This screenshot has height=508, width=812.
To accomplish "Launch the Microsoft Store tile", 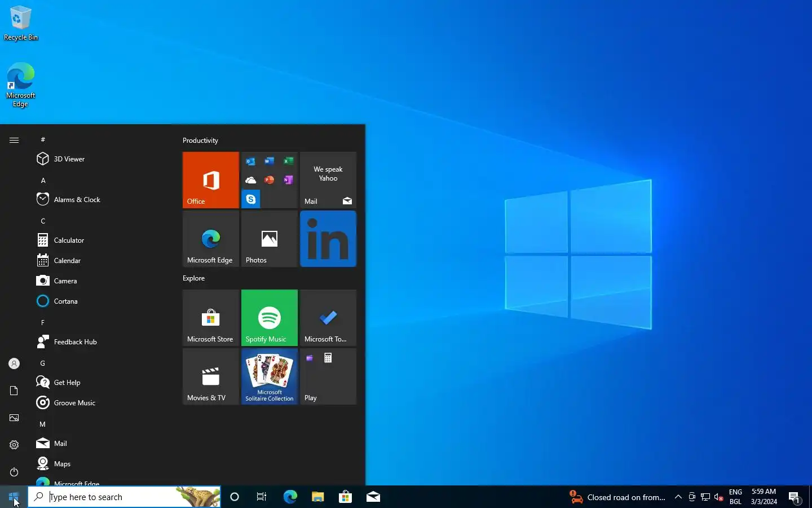I will tap(211, 318).
